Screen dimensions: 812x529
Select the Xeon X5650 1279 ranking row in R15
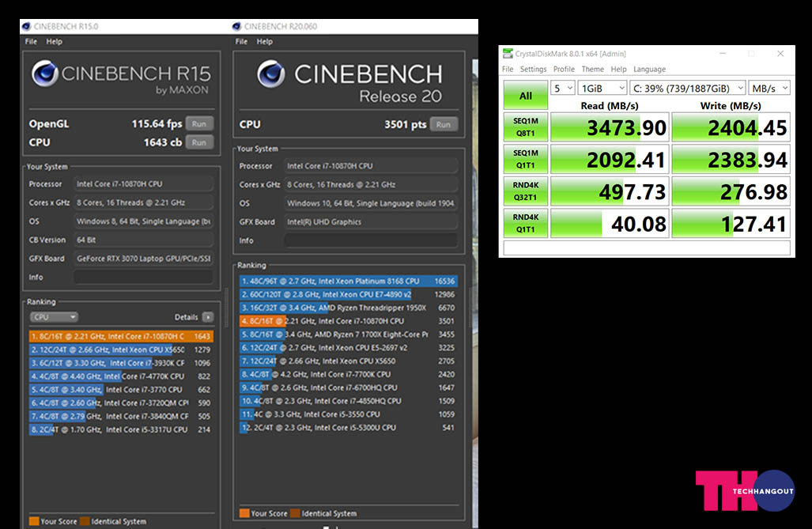(x=121, y=350)
